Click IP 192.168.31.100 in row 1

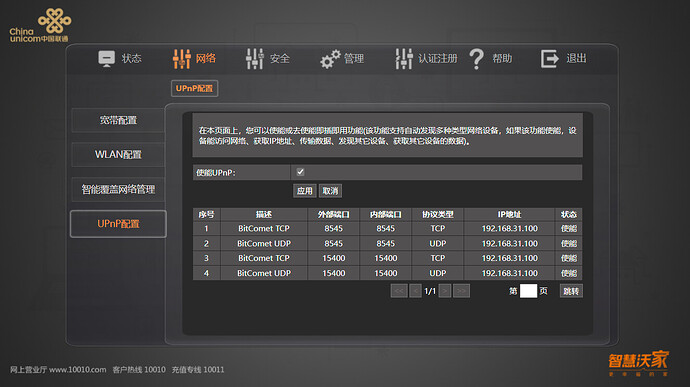509,229
